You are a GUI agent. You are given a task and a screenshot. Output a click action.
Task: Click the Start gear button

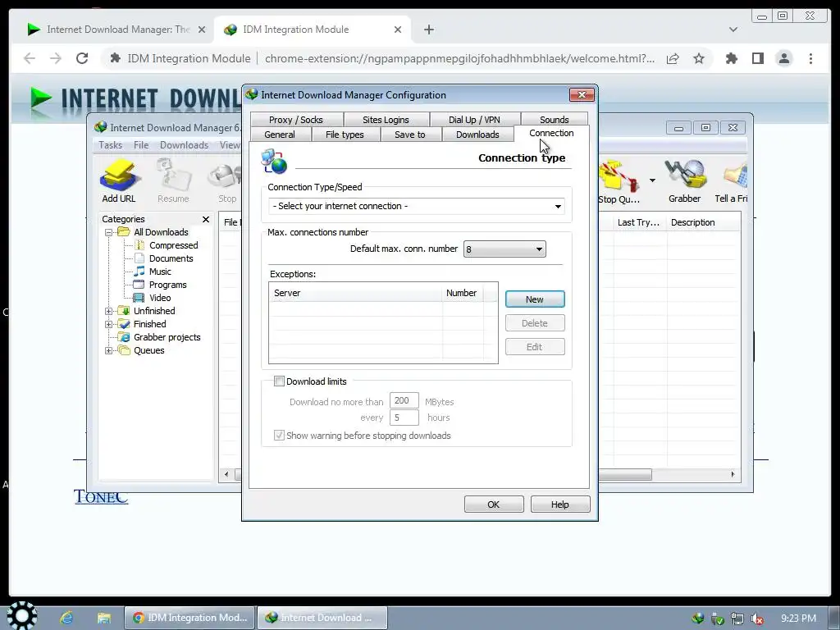pyautogui.click(x=21, y=616)
